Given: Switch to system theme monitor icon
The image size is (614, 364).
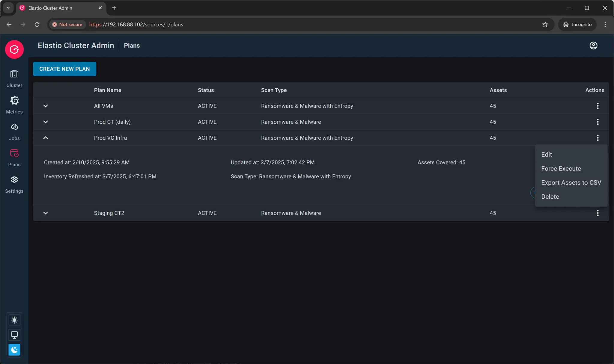Looking at the screenshot, I should click(14, 335).
